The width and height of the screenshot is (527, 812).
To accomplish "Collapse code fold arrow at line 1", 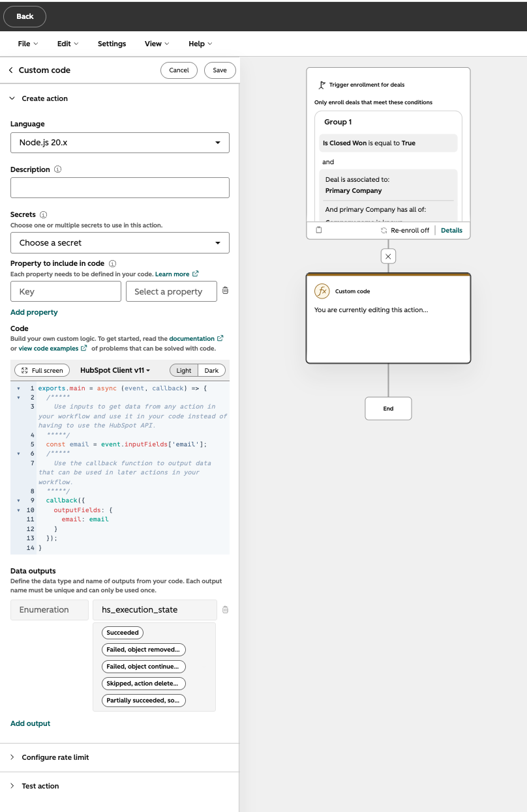I will point(19,388).
